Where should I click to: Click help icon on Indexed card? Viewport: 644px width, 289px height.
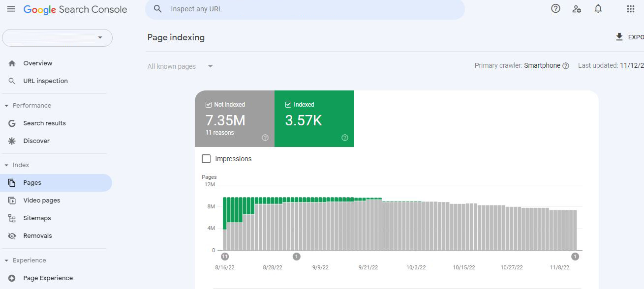click(345, 138)
